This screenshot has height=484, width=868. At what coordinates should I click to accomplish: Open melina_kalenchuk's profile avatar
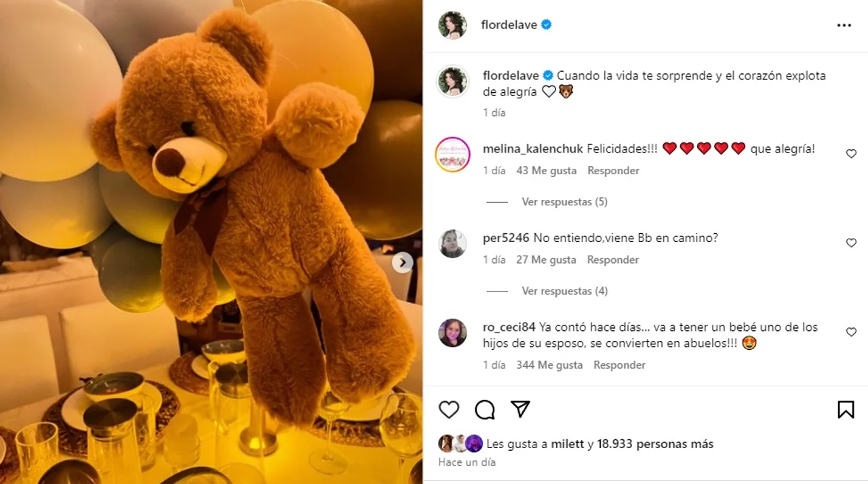pos(452,155)
